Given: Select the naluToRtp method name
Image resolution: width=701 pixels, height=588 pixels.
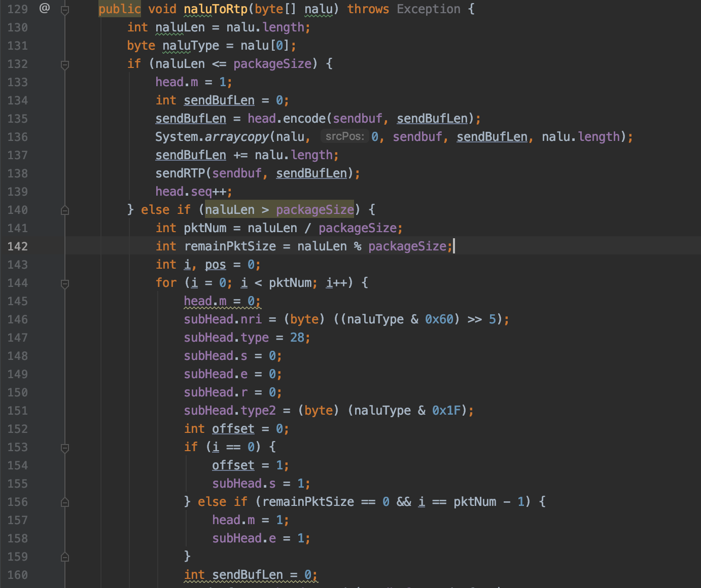Looking at the screenshot, I should 217,9.
